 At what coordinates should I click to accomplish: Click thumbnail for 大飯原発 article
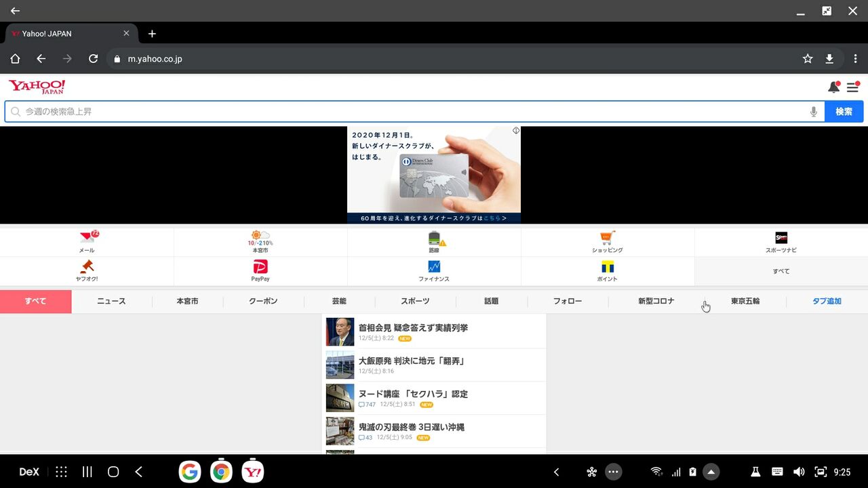click(340, 365)
